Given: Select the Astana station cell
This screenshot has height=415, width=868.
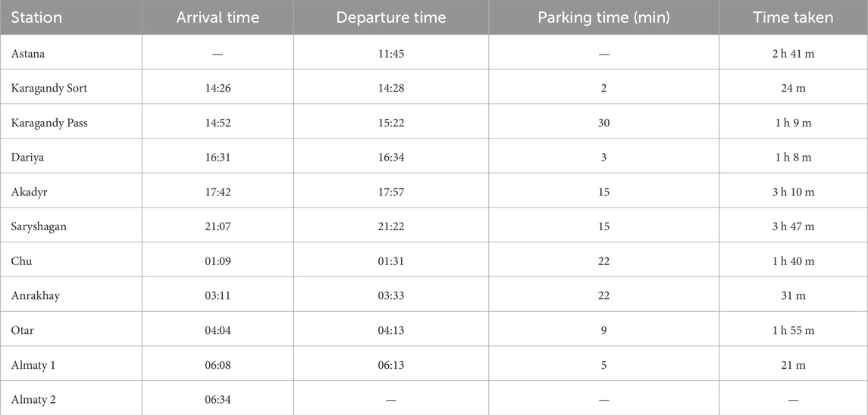Looking at the screenshot, I should (x=29, y=54).
